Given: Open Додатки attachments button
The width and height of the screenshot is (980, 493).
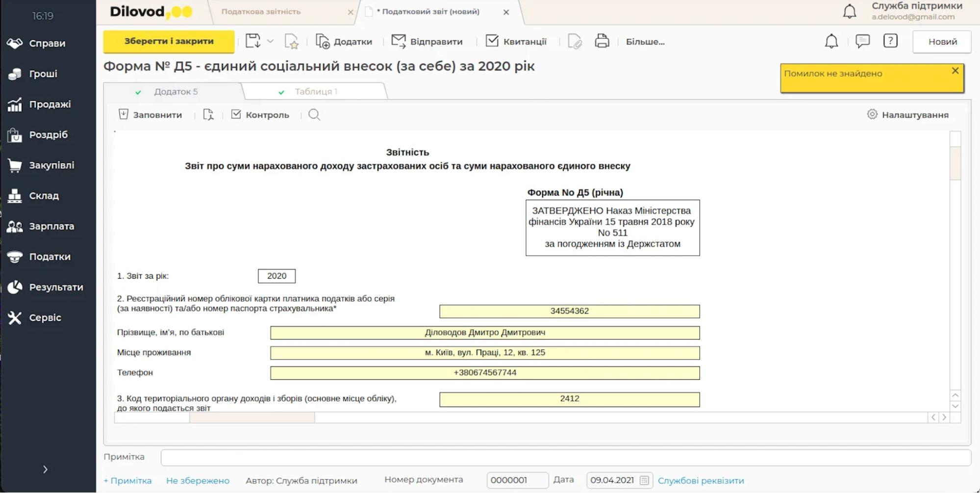Looking at the screenshot, I should point(344,42).
